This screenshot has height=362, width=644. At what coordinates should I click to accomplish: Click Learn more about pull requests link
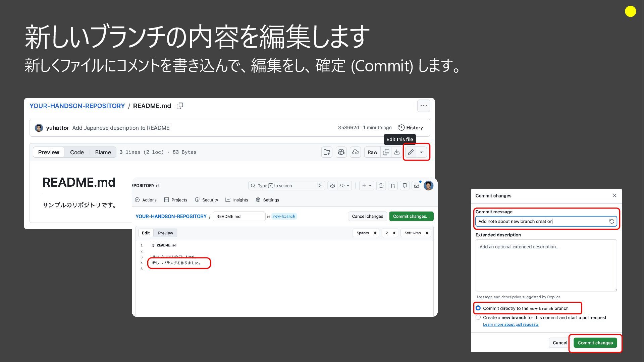pyautogui.click(x=511, y=324)
